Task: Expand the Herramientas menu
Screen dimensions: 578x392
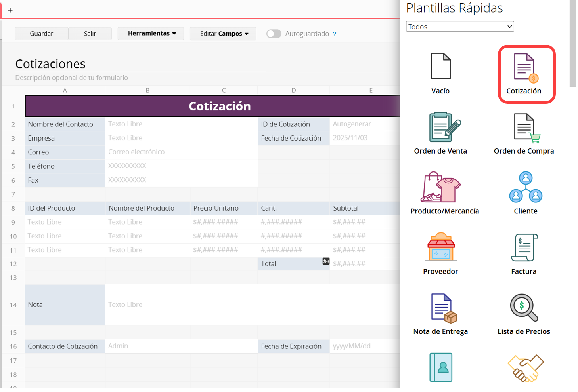Action: (151, 34)
